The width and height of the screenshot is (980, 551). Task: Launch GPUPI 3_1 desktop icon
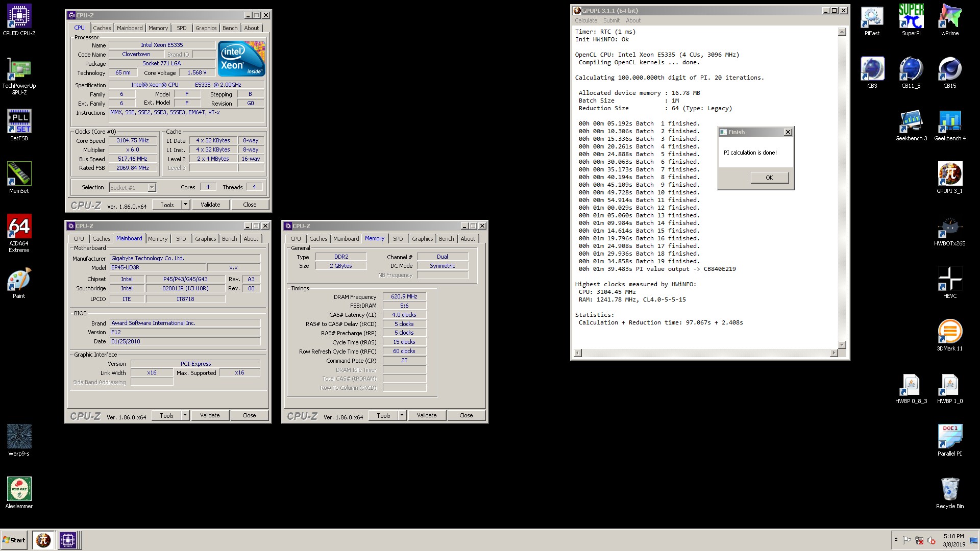pyautogui.click(x=950, y=178)
